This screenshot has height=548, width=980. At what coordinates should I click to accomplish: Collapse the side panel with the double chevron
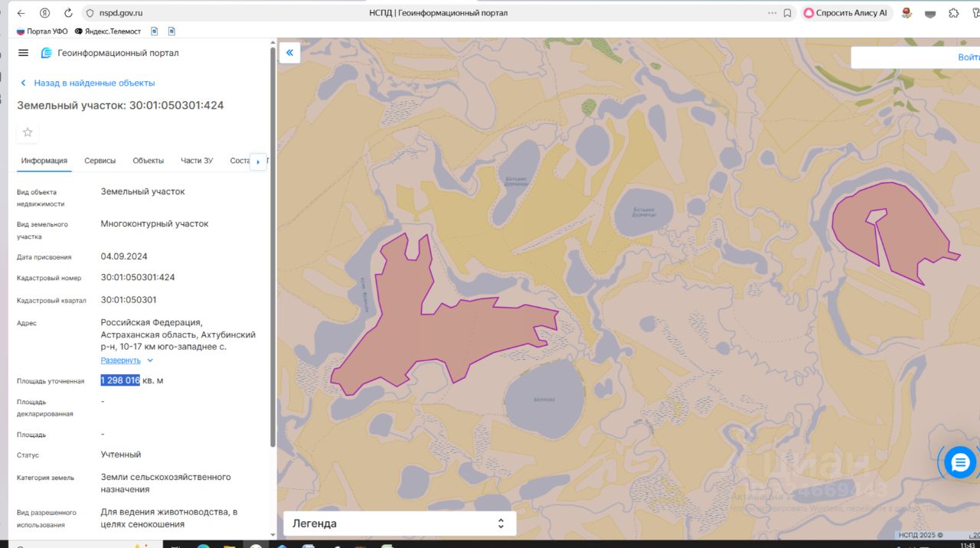289,53
